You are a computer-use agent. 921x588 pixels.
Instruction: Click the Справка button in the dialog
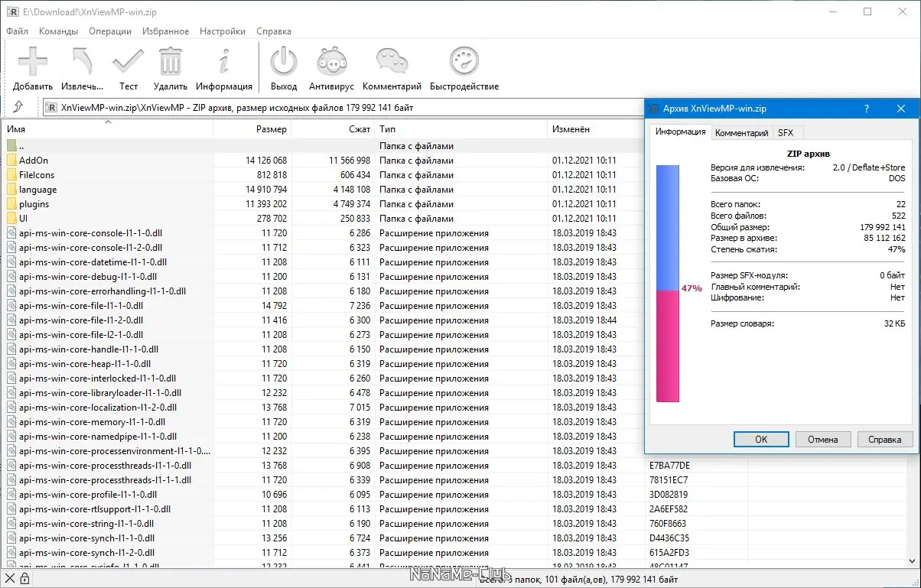(x=885, y=440)
